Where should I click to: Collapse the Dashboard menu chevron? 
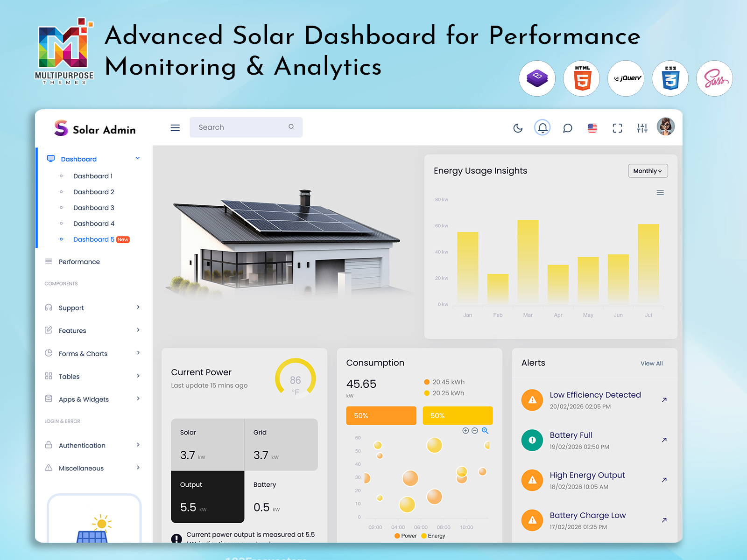138,158
